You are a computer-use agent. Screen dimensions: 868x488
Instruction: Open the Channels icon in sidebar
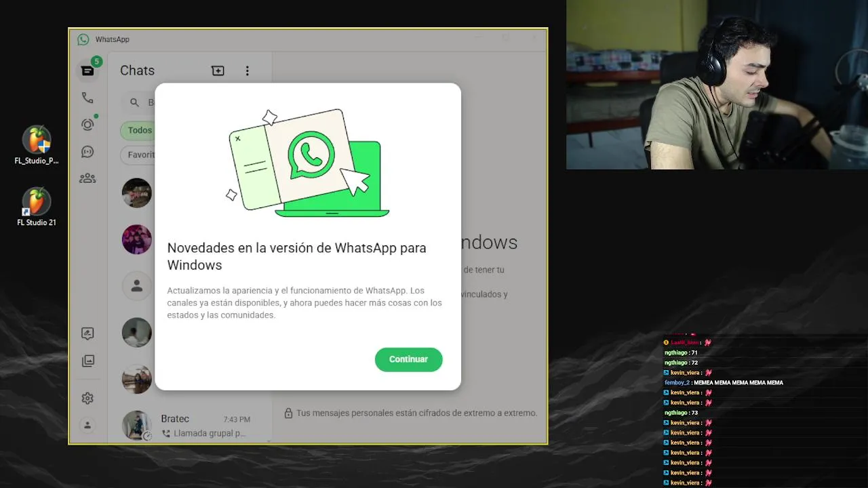(x=87, y=152)
